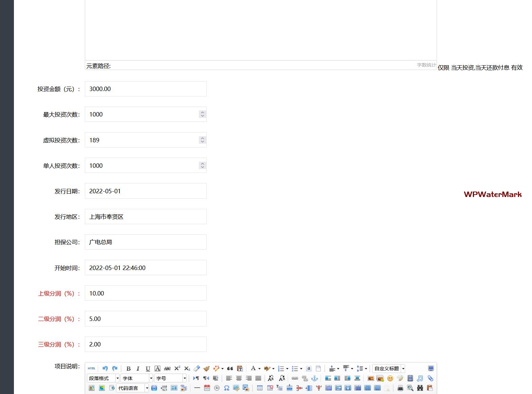Apply underline formatting
The image size is (532, 394).
(148, 369)
